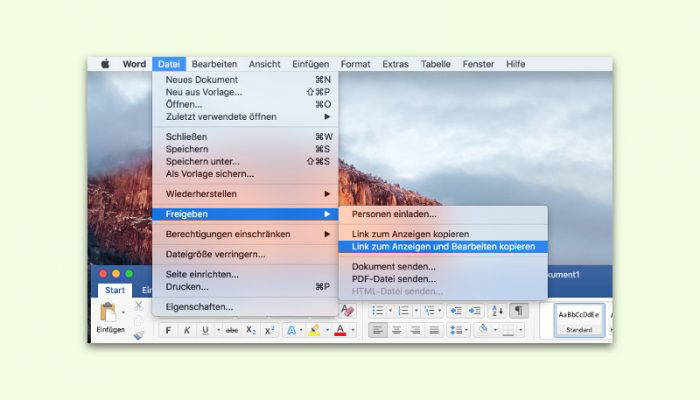Image resolution: width=700 pixels, height=400 pixels.
Task: Open the bulleted list dropdown arrow
Action: pyautogui.click(x=390, y=310)
